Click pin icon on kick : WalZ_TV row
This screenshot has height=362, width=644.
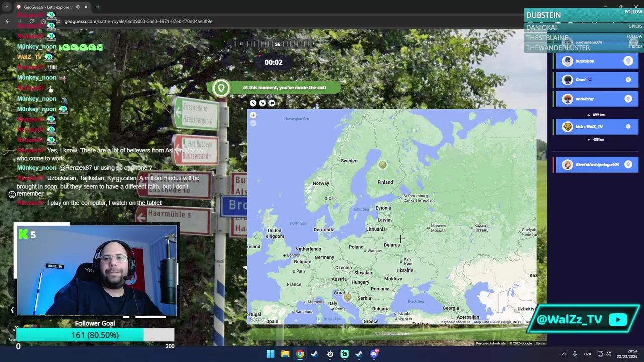pos(628,127)
